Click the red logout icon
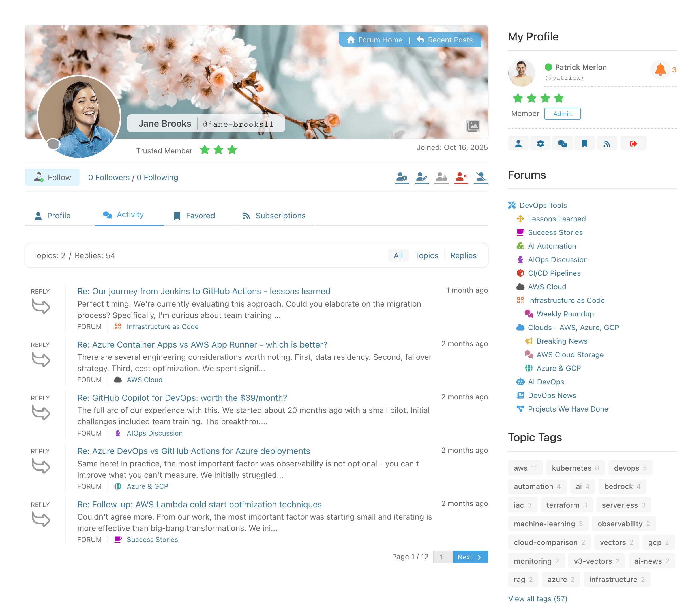The height and width of the screenshot is (616, 699). click(633, 144)
